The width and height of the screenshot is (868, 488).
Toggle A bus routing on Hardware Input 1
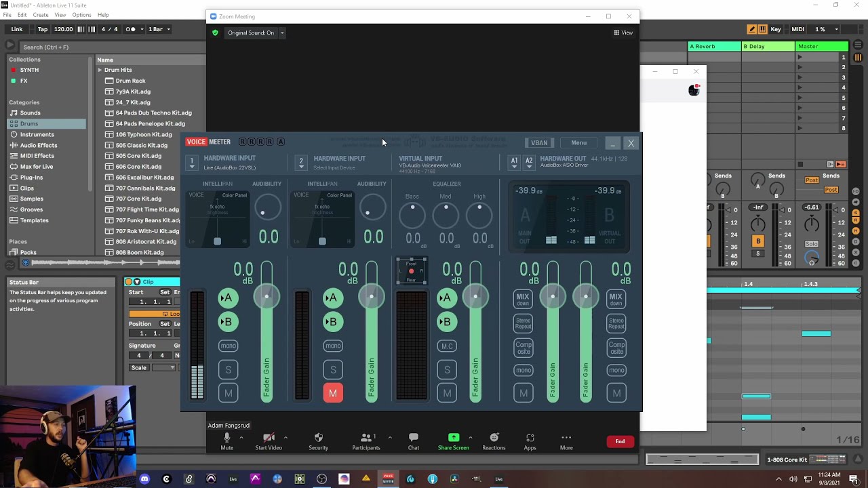click(x=228, y=298)
